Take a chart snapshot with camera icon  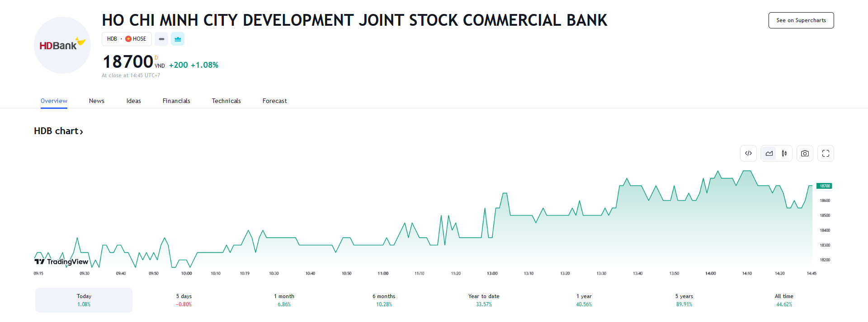pyautogui.click(x=805, y=154)
